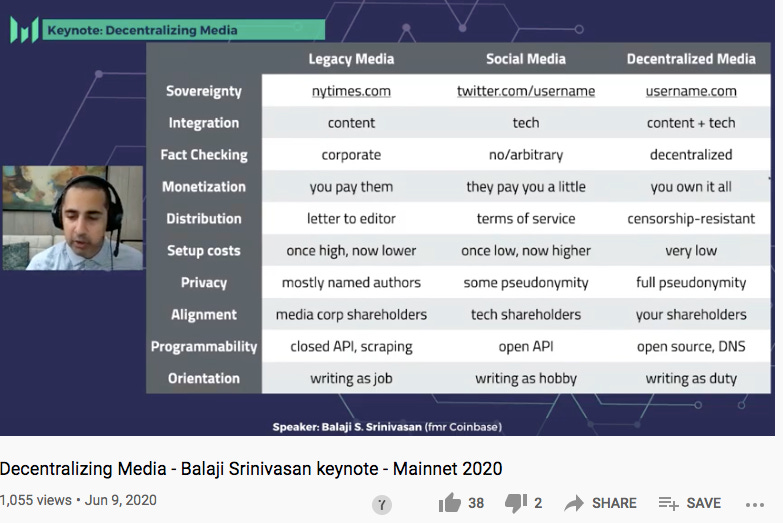This screenshot has width=783, height=523.
Task: Click the 'very low' cell
Action: (x=691, y=251)
